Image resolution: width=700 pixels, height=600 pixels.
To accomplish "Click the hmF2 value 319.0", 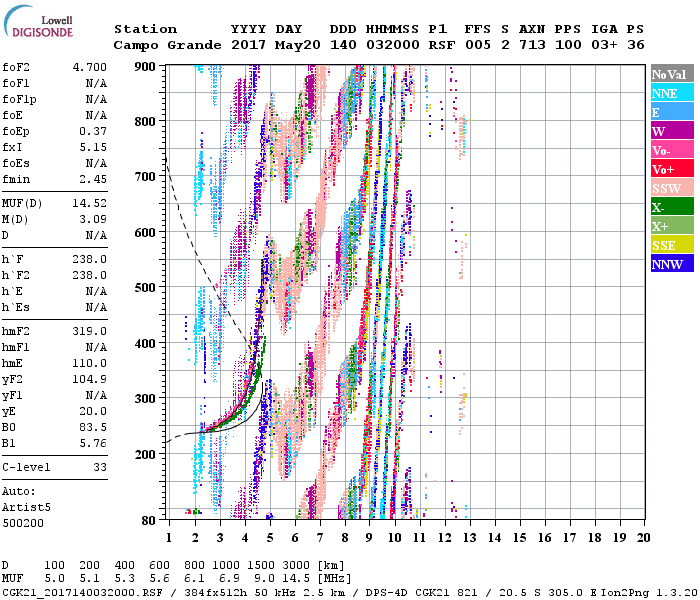I will pyautogui.click(x=90, y=331).
